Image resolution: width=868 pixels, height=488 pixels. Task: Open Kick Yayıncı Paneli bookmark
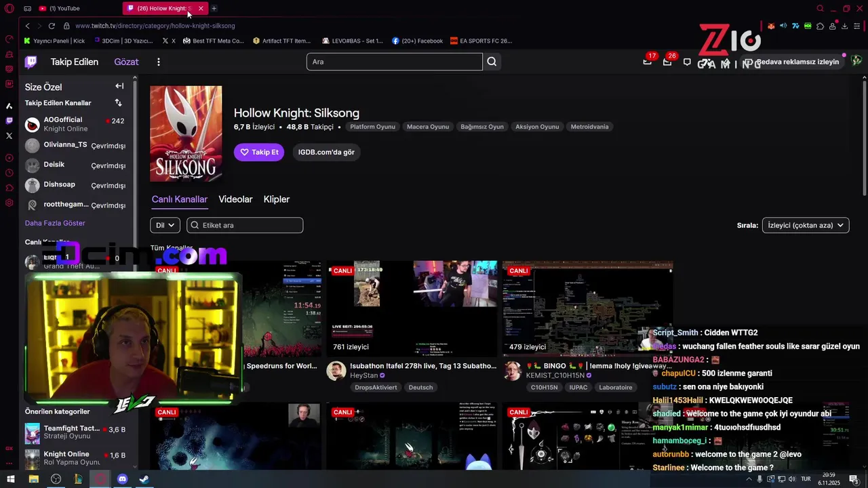54,41
